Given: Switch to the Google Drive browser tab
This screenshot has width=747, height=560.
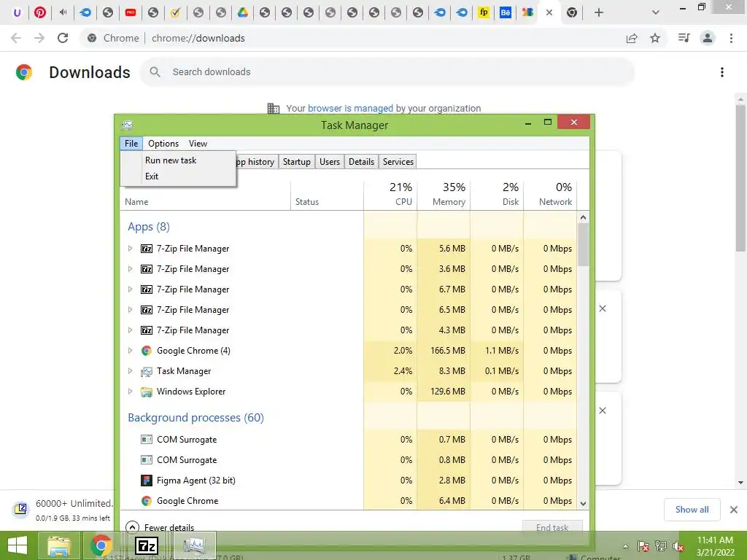Looking at the screenshot, I should pyautogui.click(x=243, y=12).
